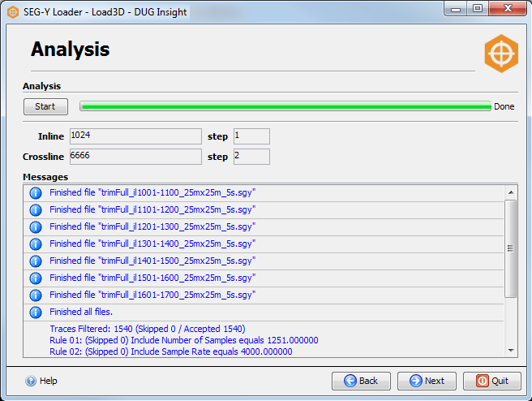Close the SEG-Y Loader window
532x401 pixels.
(508, 9)
